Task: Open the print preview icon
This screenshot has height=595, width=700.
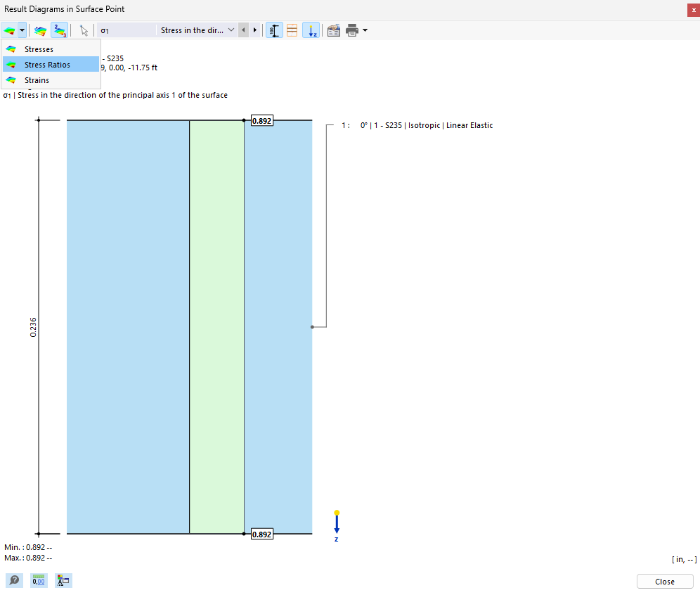Action: coord(334,30)
